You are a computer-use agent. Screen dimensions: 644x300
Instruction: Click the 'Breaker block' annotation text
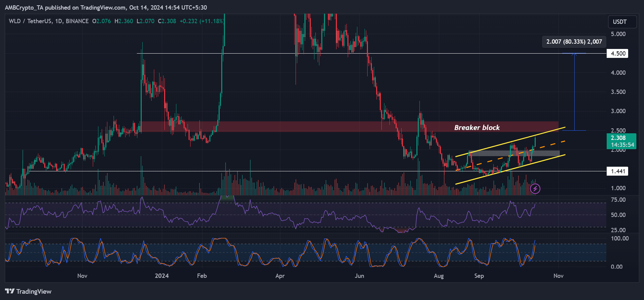click(477, 128)
